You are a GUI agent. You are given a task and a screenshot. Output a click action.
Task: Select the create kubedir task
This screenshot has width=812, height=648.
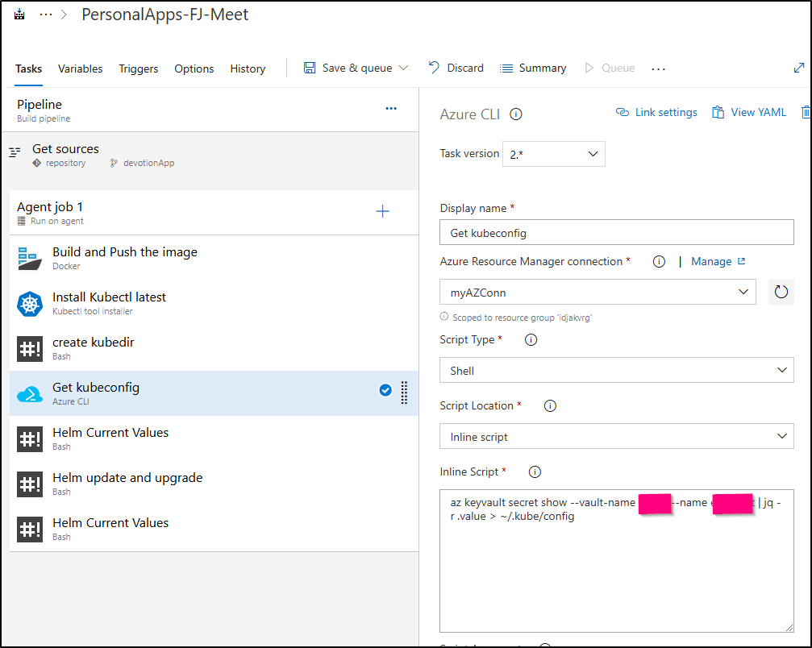coord(214,348)
